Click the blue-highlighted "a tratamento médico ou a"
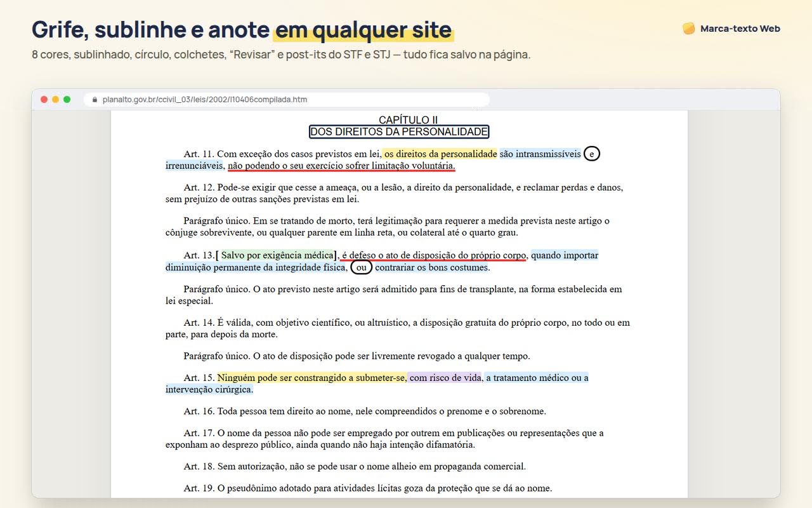The image size is (812, 508). pos(537,378)
